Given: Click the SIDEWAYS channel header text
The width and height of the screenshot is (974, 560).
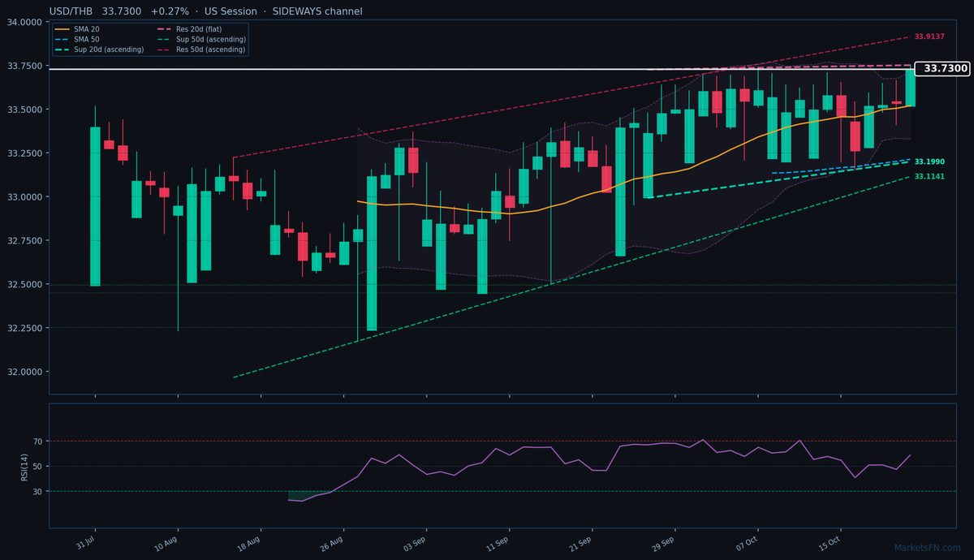Looking at the screenshot, I should tap(317, 11).
